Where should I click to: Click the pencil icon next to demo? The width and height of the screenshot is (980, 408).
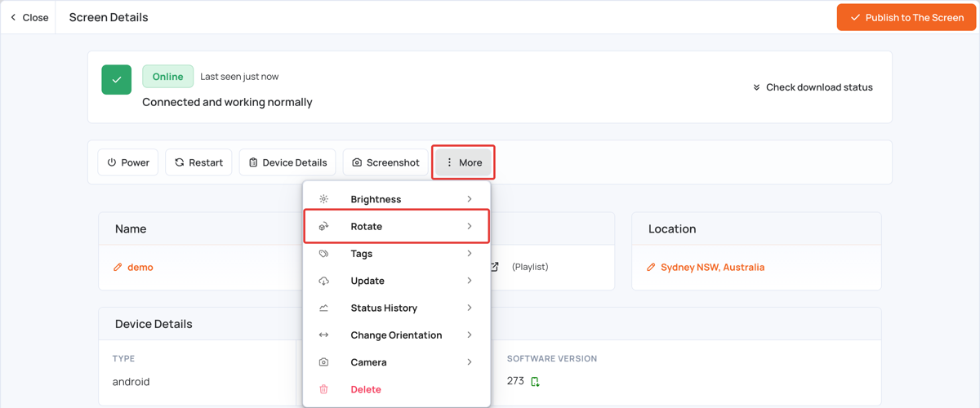tap(118, 268)
